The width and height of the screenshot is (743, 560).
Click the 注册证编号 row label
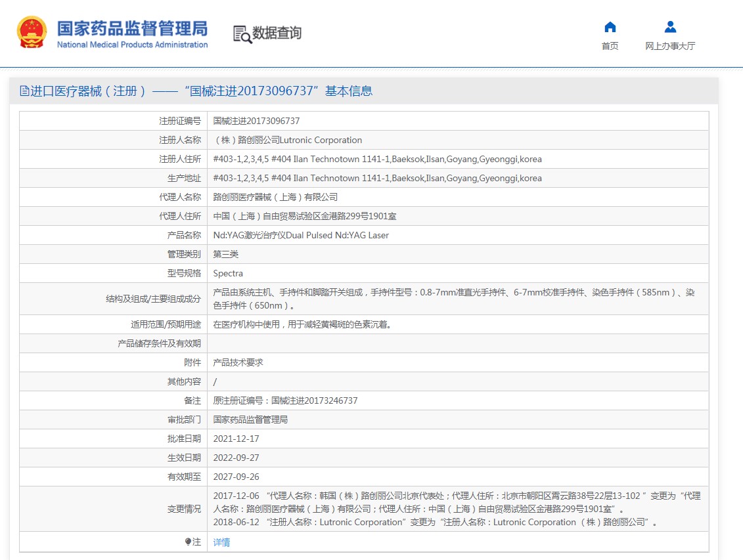pos(180,121)
